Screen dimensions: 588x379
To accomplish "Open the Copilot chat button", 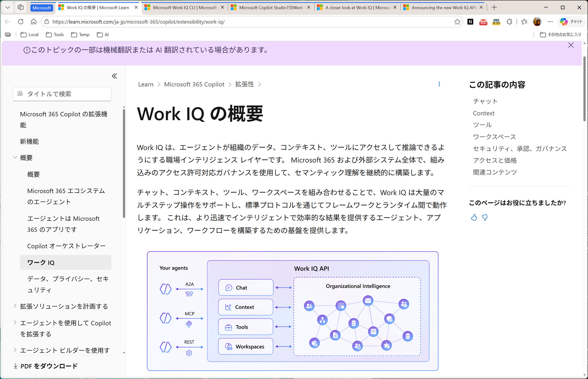I will (571, 22).
